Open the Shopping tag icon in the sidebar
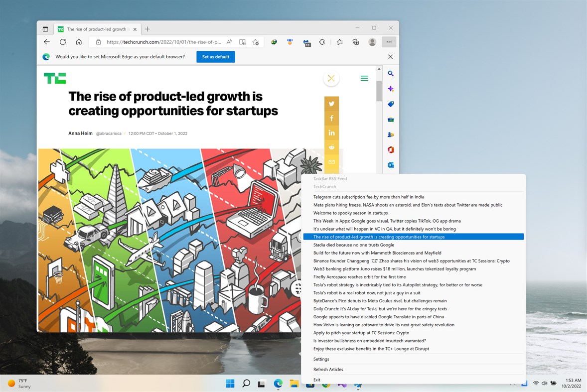 pyautogui.click(x=391, y=104)
